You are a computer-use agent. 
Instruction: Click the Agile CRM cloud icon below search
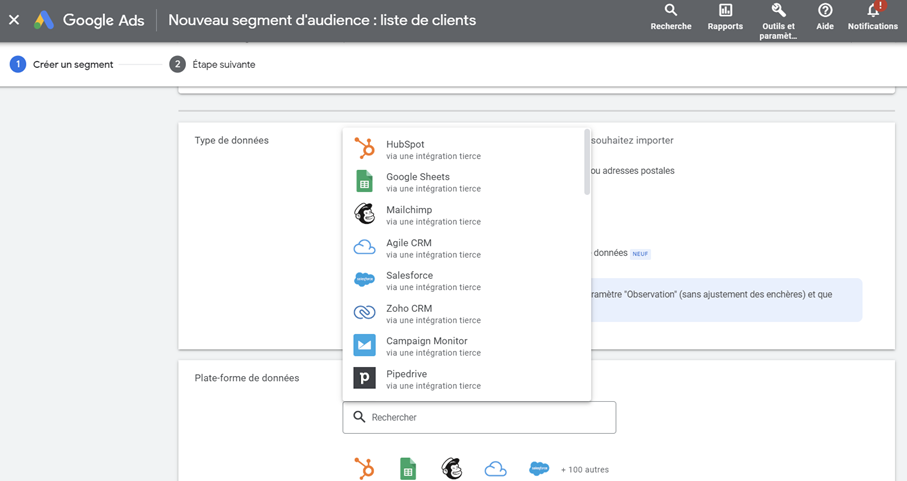click(x=495, y=469)
